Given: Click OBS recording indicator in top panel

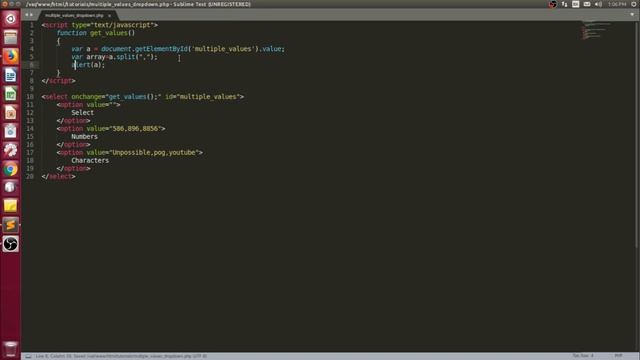Looking at the screenshot, I should click(x=552, y=4).
